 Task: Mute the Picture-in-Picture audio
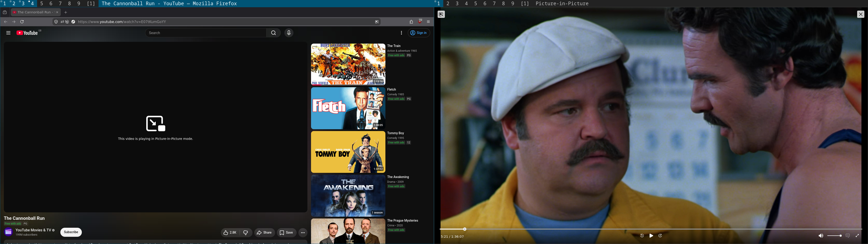[821, 236]
